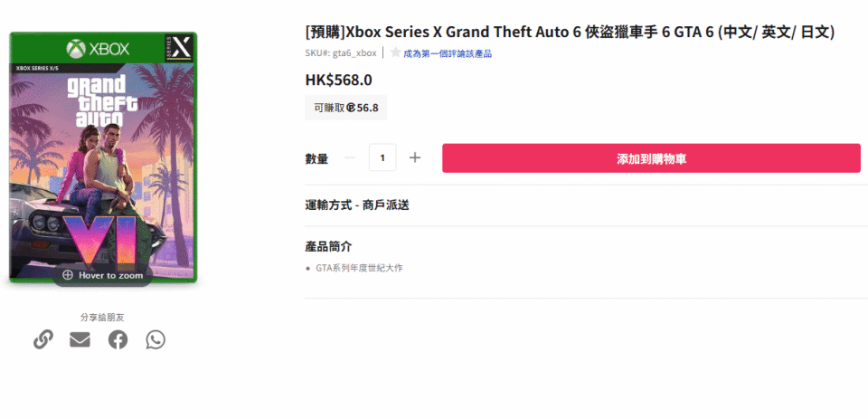
Task: Click the product title Xbox Series X GTA 6
Action: (570, 33)
